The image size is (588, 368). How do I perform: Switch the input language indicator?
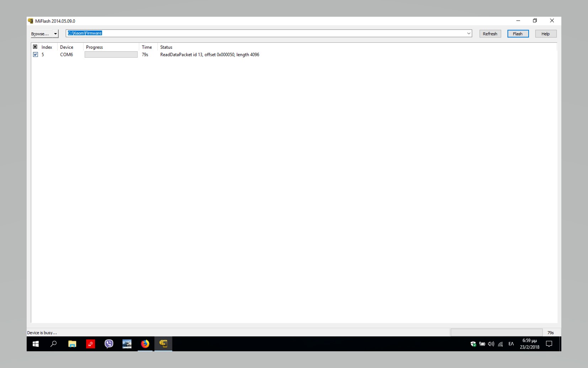click(x=511, y=344)
